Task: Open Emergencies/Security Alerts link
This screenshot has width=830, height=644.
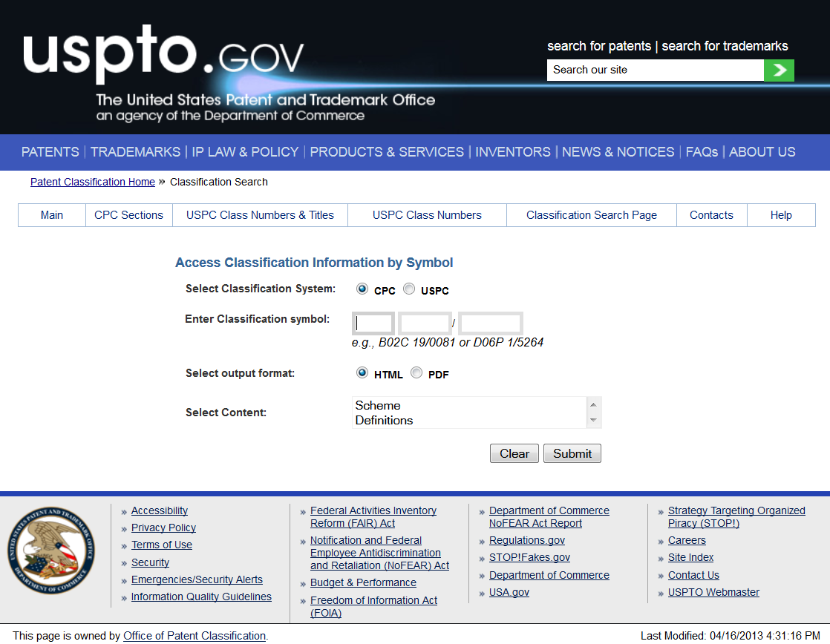Action: click(x=197, y=579)
